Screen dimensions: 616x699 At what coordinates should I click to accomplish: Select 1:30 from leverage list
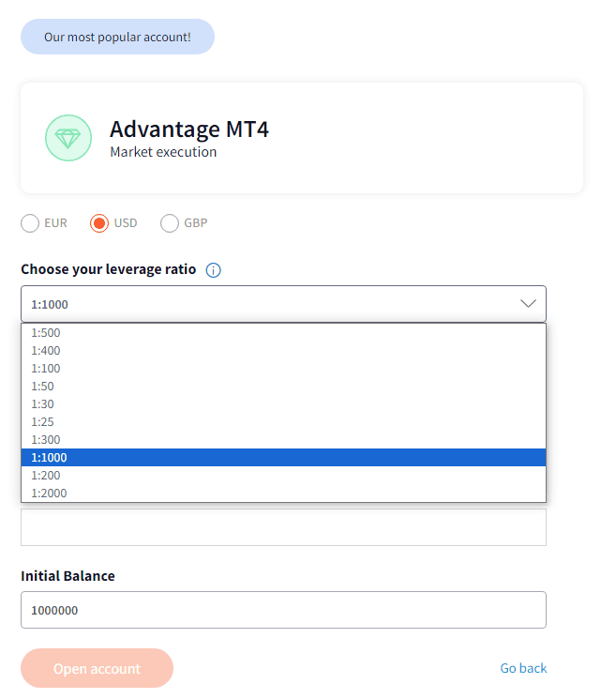(283, 403)
